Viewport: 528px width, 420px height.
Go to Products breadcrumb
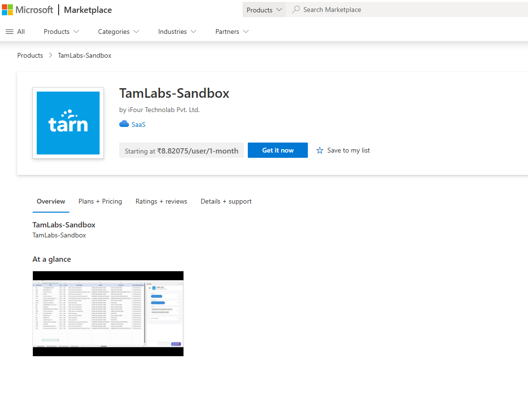pyautogui.click(x=30, y=56)
